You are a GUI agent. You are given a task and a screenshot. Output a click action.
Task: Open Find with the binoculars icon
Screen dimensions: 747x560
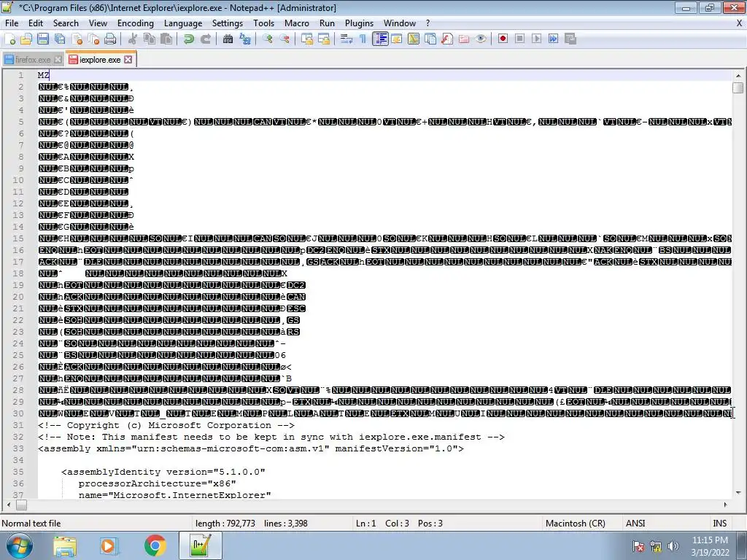[228, 39]
